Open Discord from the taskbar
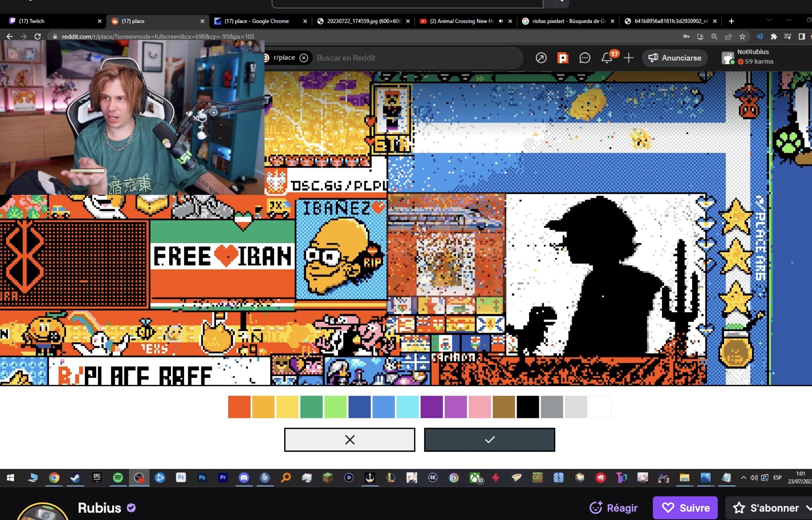The image size is (812, 520). tap(244, 478)
